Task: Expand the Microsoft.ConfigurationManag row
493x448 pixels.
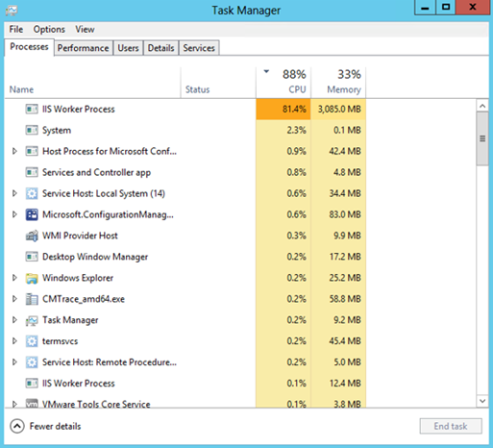Action: coord(14,214)
